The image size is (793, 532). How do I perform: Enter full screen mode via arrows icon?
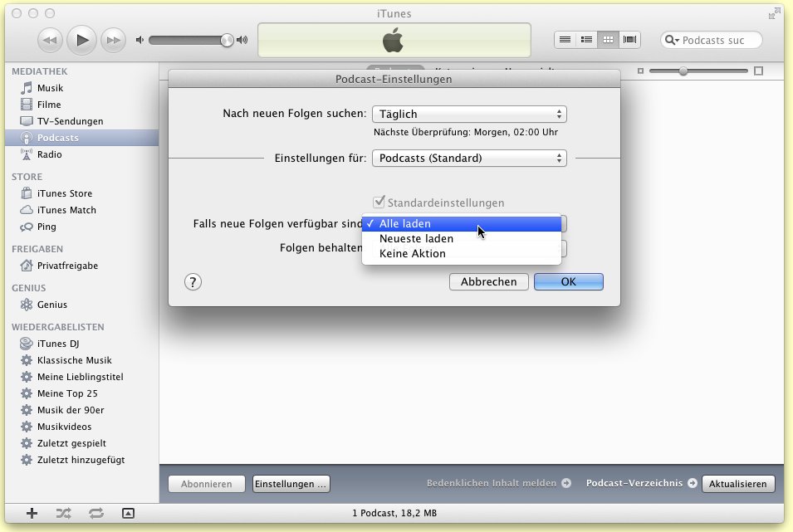pos(774,13)
